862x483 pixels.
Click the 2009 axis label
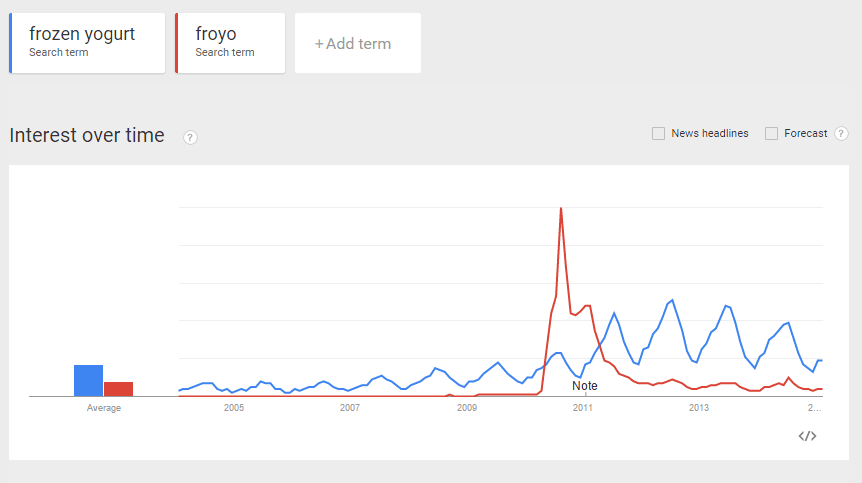[467, 408]
